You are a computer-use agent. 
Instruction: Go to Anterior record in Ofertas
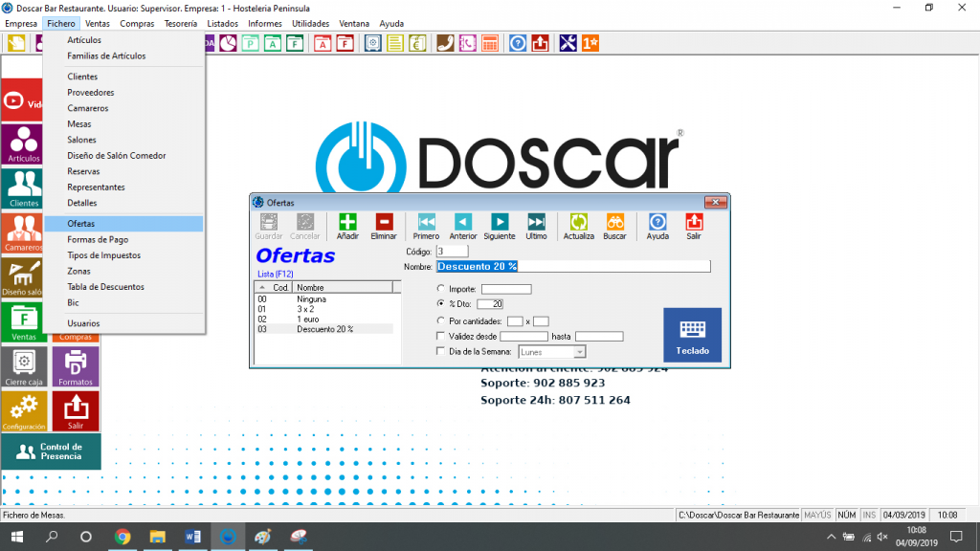point(462,226)
